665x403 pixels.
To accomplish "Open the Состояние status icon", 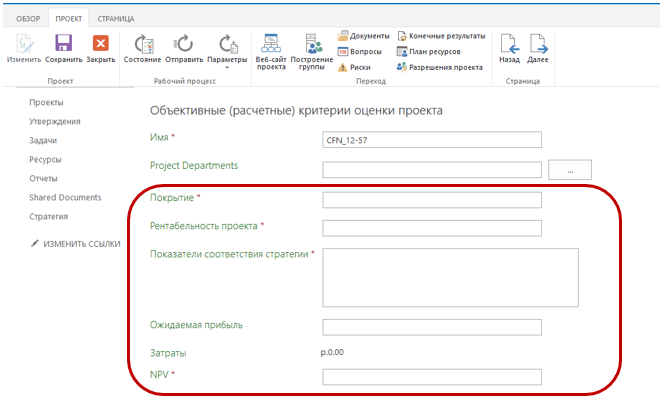I will tap(142, 48).
